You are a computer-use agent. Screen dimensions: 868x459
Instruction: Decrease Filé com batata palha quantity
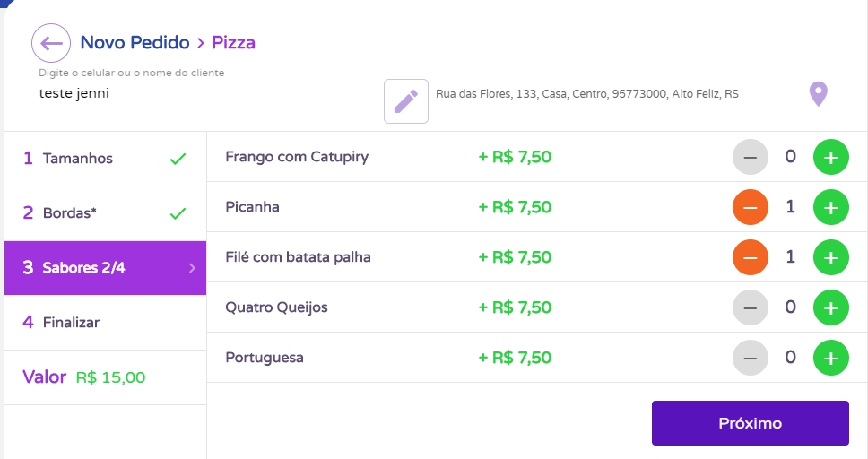(751, 258)
